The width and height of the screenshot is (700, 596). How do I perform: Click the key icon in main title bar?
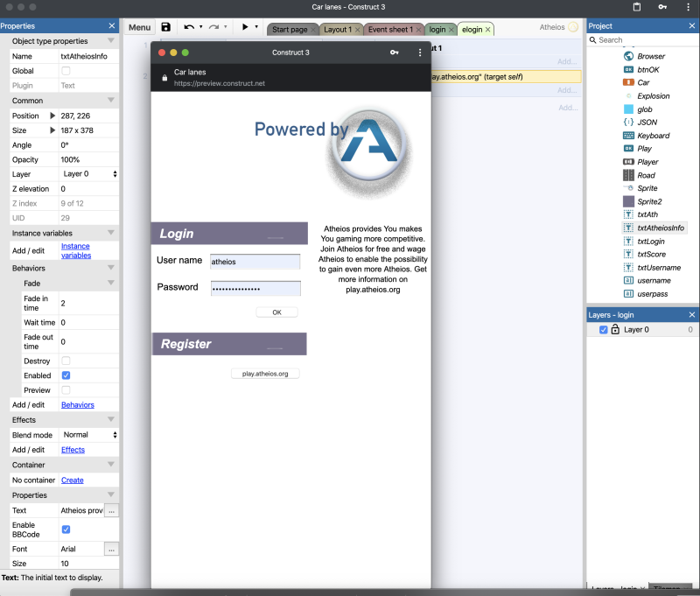tap(662, 7)
